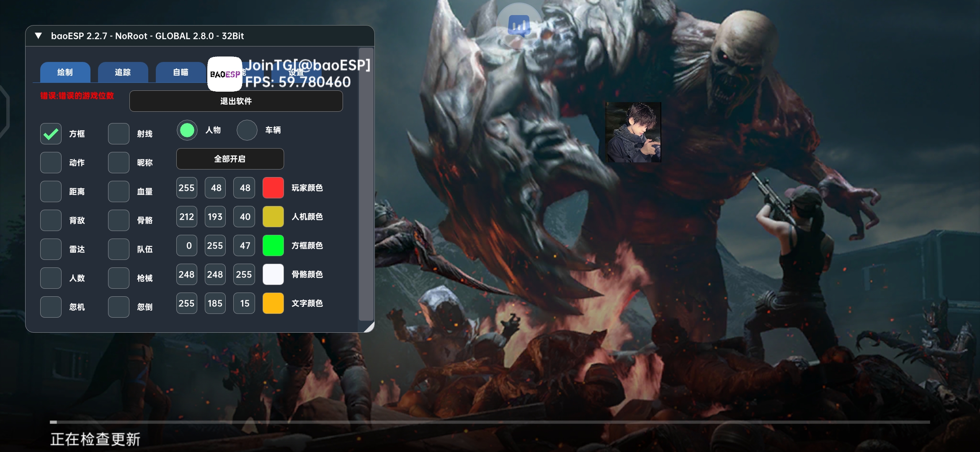Image resolution: width=980 pixels, height=452 pixels.
Task: Enable the 雷达 checkbox
Action: pyautogui.click(x=51, y=249)
